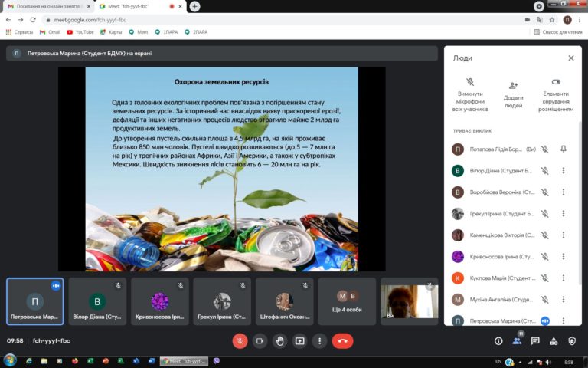Open 2ПАРА bookmark

click(x=196, y=32)
